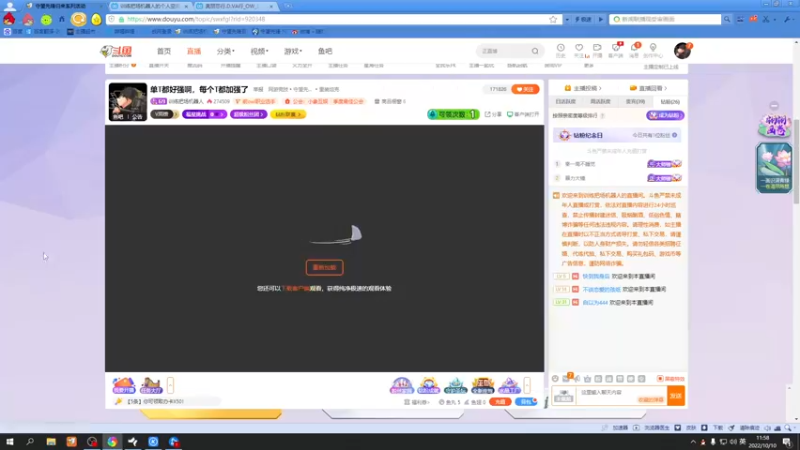Click the taskbar clock showing the date
Viewport: 800px width, 450px height.
pos(763,442)
